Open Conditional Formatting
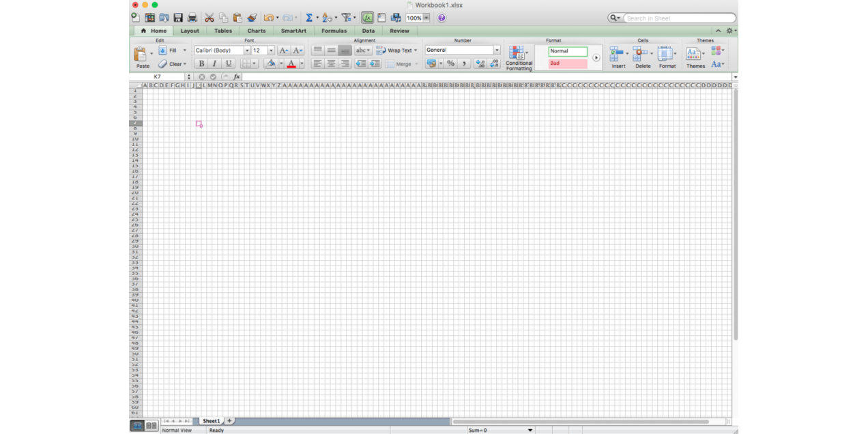The height and width of the screenshot is (434, 868). (x=519, y=58)
